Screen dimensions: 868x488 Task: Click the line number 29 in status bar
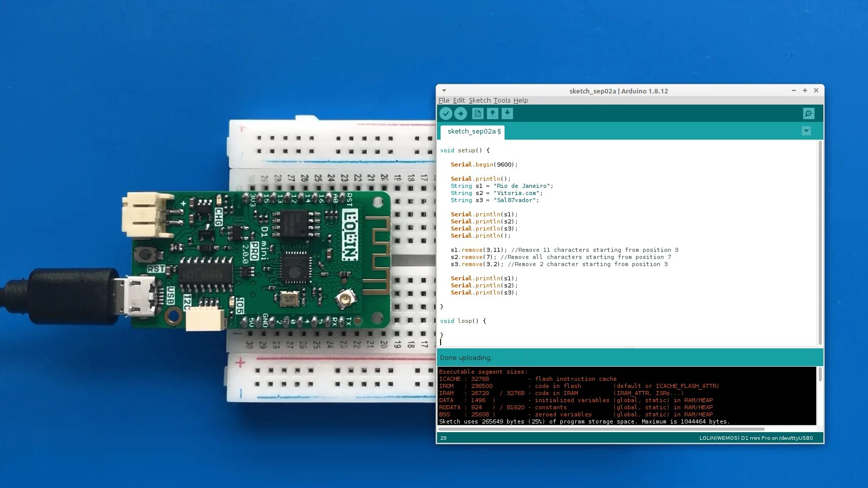point(443,438)
